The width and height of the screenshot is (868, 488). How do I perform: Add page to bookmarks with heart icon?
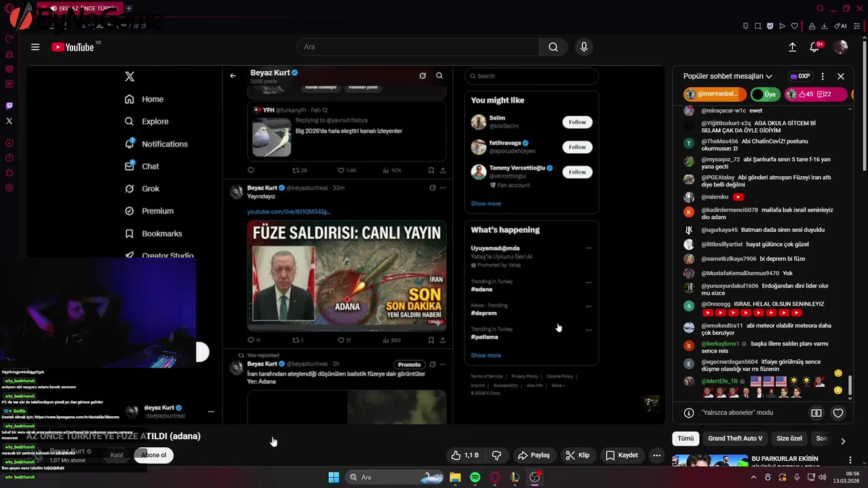(x=795, y=26)
